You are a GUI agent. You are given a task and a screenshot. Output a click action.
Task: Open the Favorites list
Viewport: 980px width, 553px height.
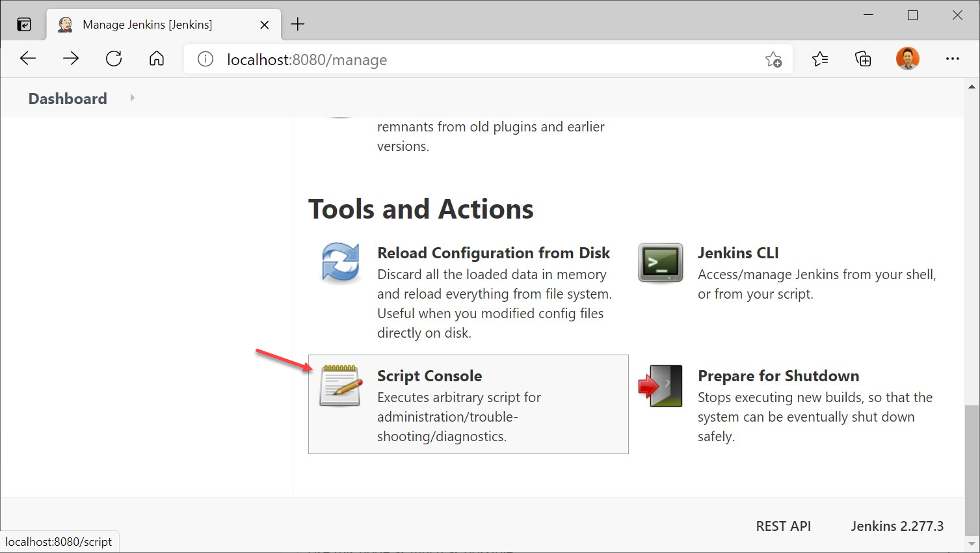coord(820,59)
